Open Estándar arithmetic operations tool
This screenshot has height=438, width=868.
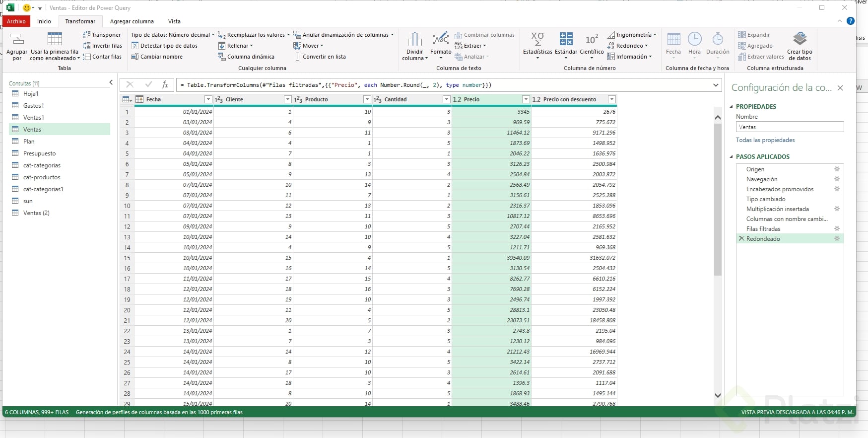[x=566, y=46]
